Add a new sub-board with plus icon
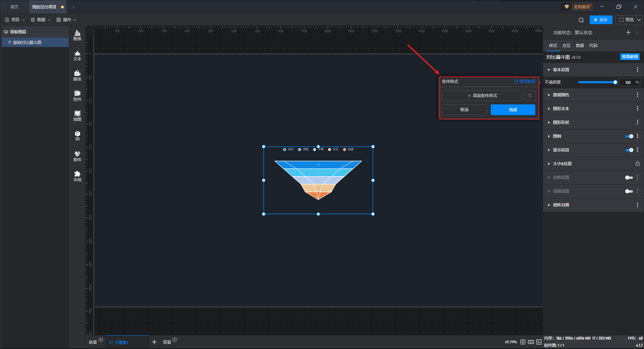 pos(154,342)
